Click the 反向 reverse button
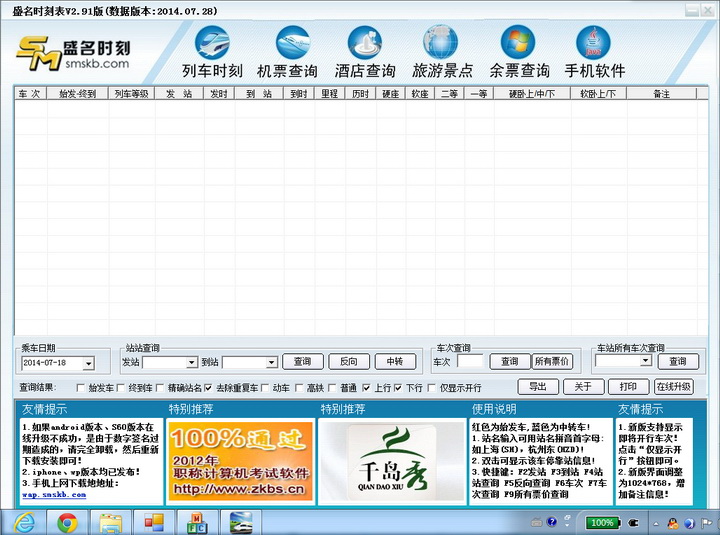 [349, 362]
